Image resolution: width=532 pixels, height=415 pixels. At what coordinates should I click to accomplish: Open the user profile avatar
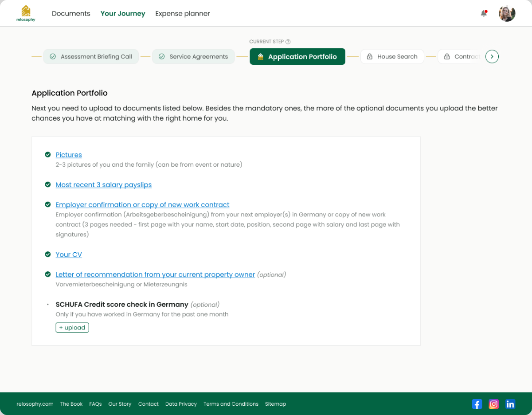tap(507, 13)
